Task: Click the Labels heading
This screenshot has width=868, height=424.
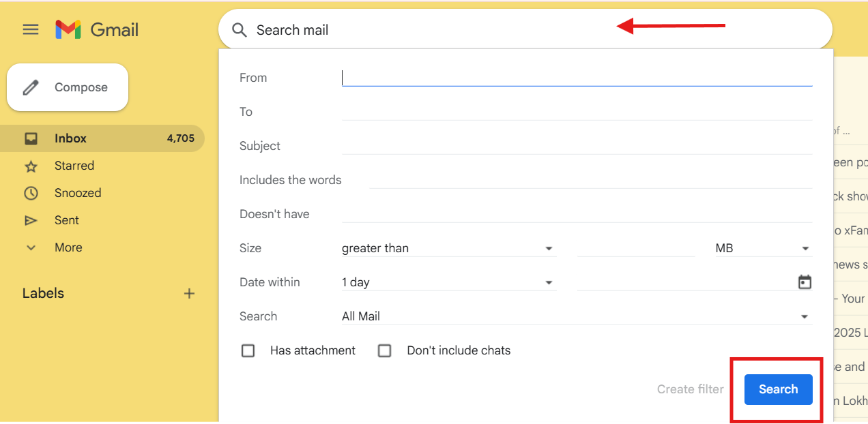Action: point(43,294)
